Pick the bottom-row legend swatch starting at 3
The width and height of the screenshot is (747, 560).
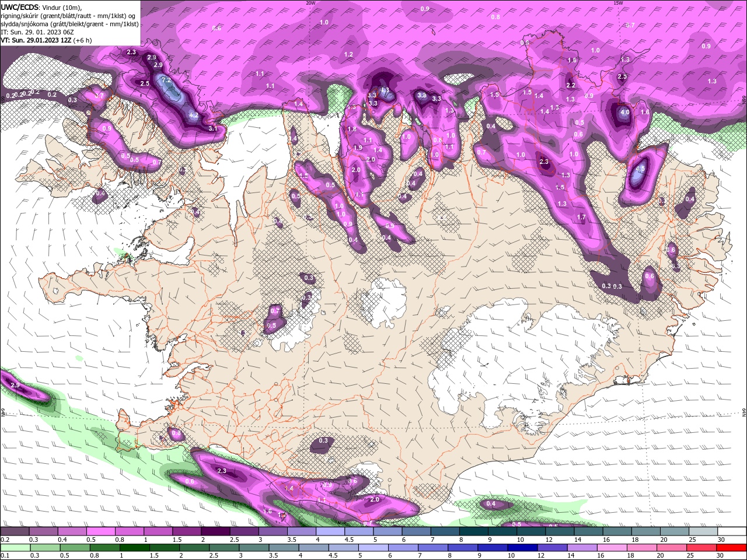coord(254,548)
